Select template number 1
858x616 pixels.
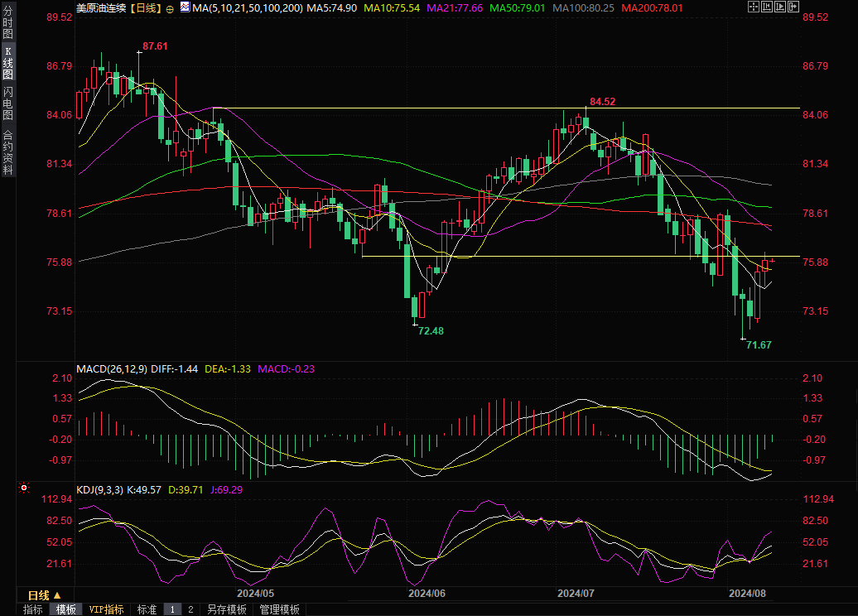(x=172, y=609)
